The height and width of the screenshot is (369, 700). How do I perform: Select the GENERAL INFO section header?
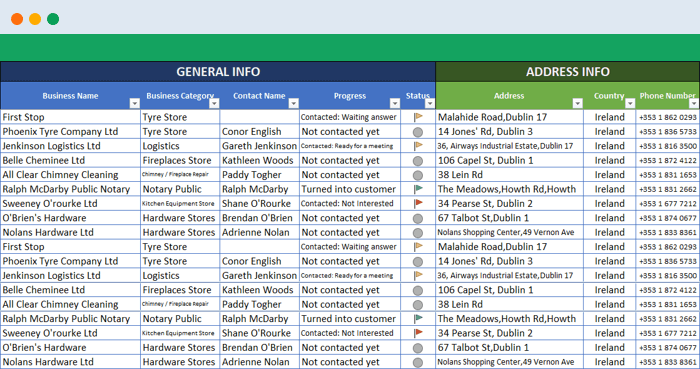[218, 72]
